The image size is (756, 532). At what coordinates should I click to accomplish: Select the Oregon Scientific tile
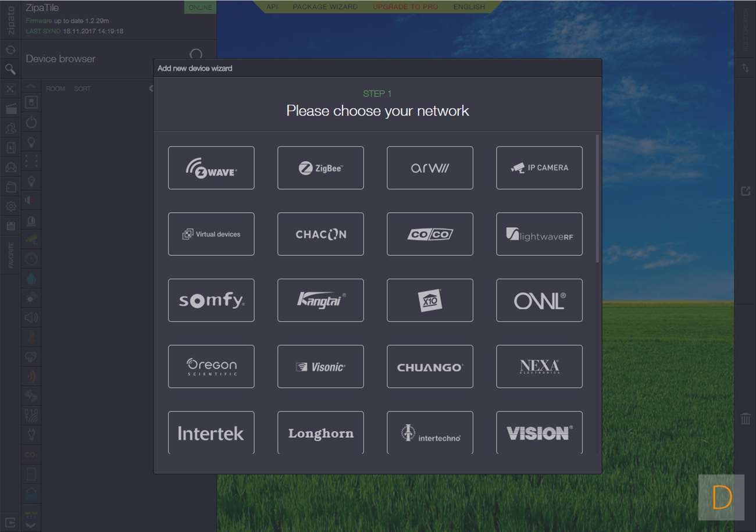pos(211,366)
